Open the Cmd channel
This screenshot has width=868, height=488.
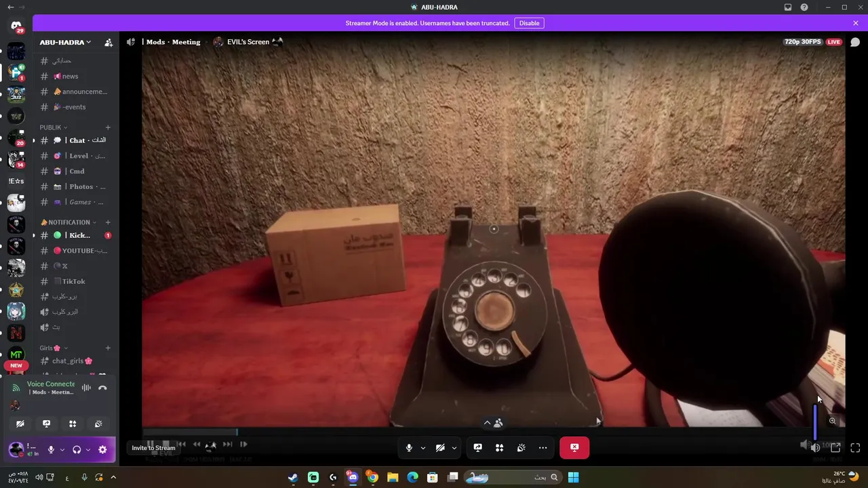pyautogui.click(x=75, y=171)
